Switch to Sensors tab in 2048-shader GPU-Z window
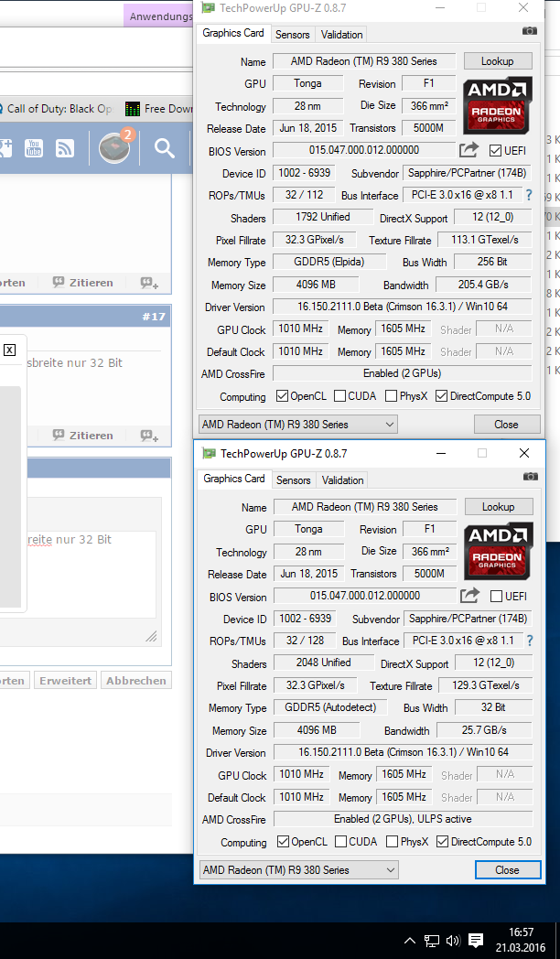 coord(294,480)
